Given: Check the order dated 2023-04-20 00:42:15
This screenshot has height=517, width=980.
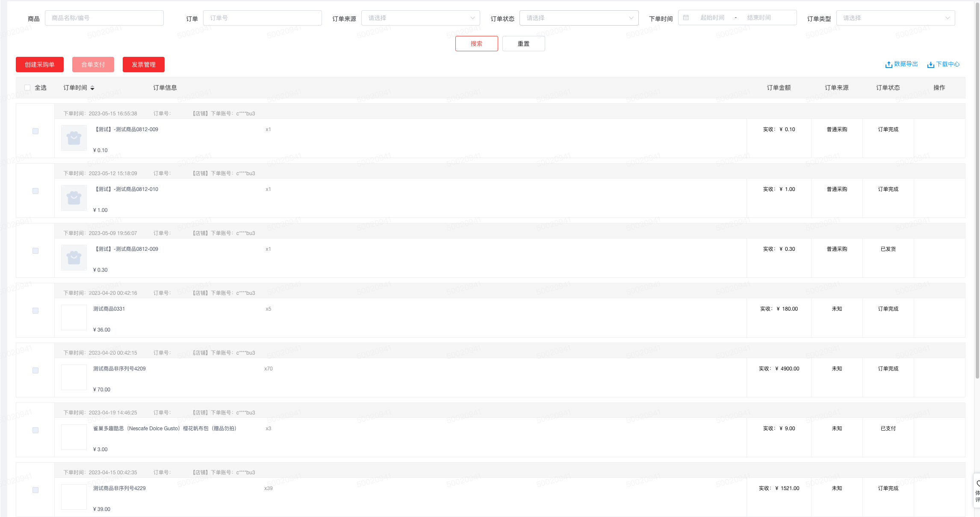Looking at the screenshot, I should [35, 370].
